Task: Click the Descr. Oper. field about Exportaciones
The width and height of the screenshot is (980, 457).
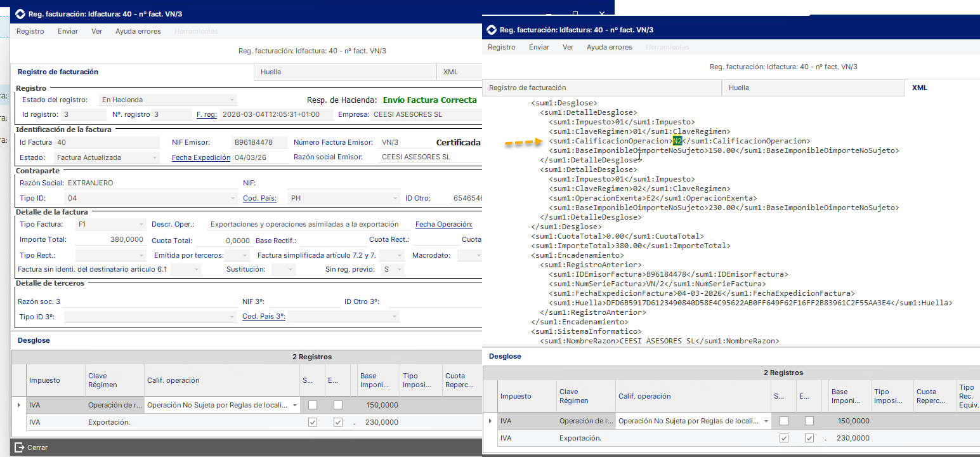Action: 309,225
